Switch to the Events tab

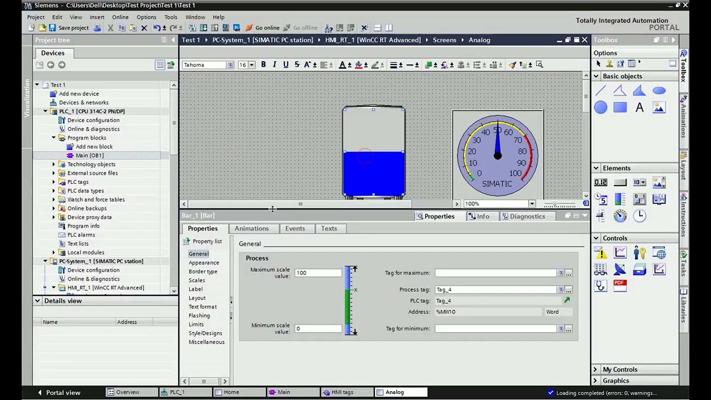pyautogui.click(x=295, y=229)
